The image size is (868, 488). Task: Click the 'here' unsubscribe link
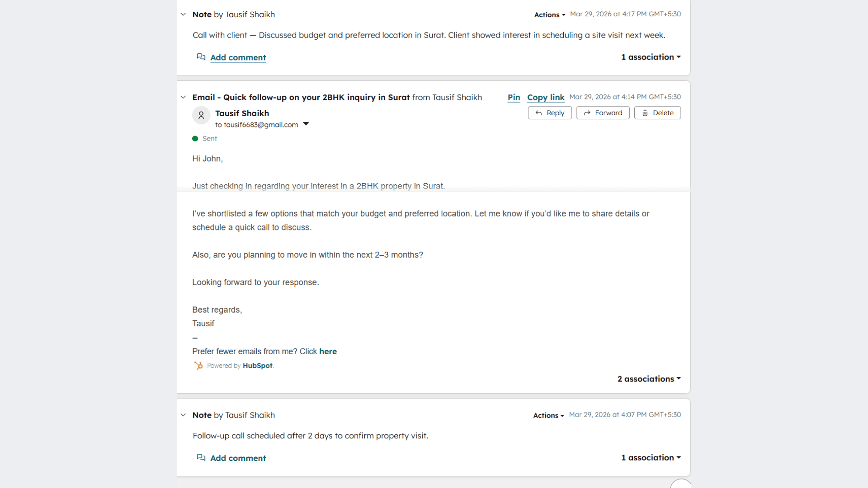(328, 352)
